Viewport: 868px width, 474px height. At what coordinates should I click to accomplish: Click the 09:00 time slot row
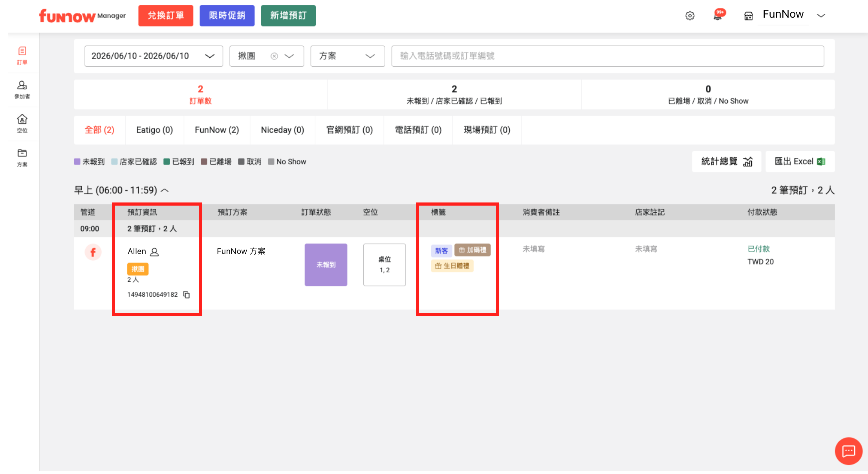[x=454, y=229]
